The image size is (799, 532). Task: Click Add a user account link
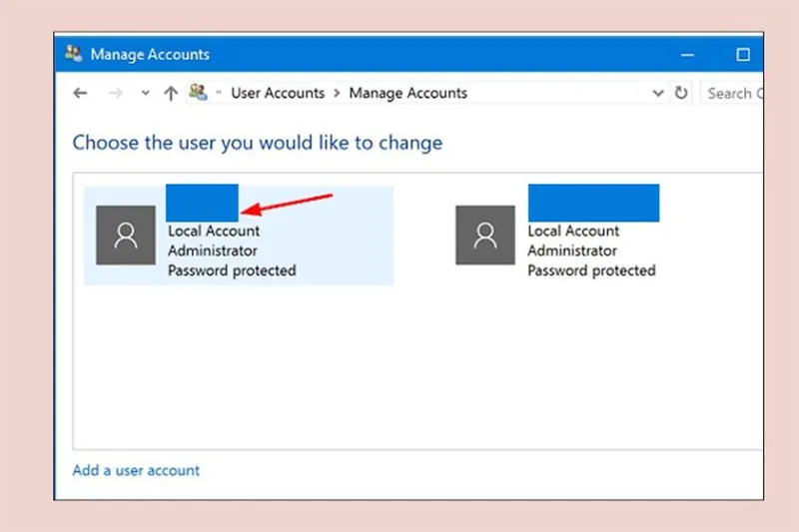click(x=136, y=470)
